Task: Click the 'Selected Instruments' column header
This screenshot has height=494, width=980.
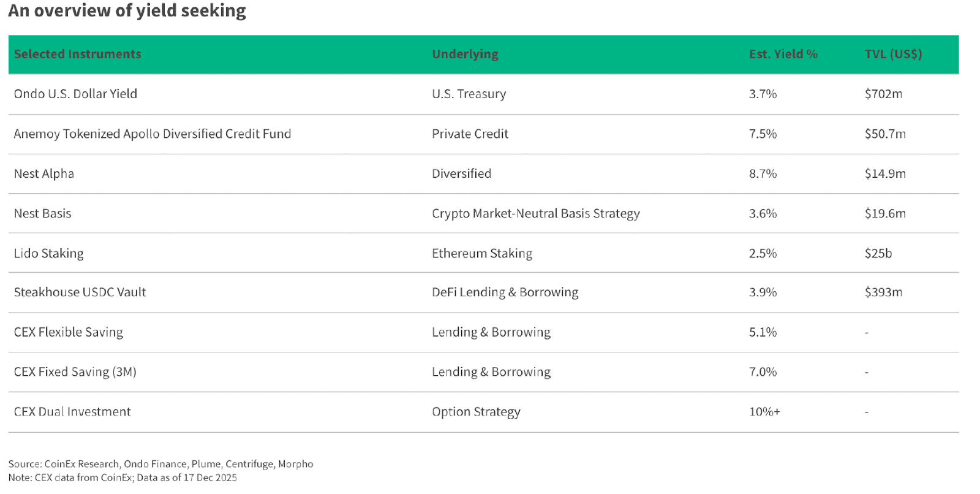Action: pyautogui.click(x=77, y=54)
